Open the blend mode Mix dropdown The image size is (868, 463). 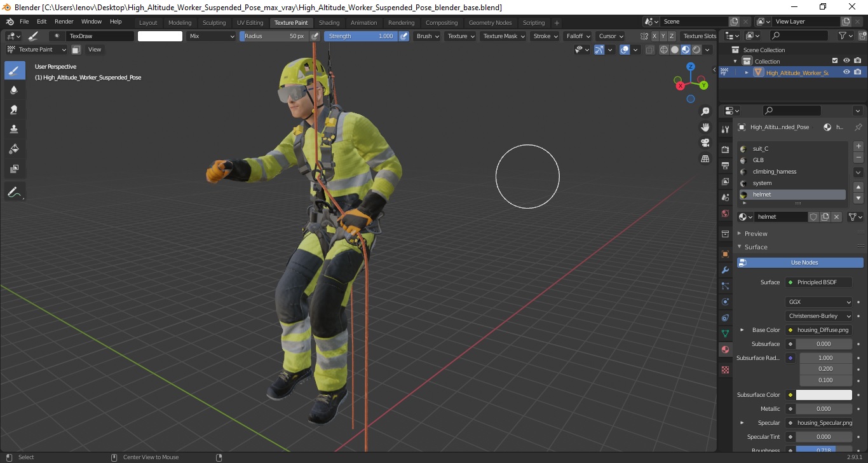211,36
